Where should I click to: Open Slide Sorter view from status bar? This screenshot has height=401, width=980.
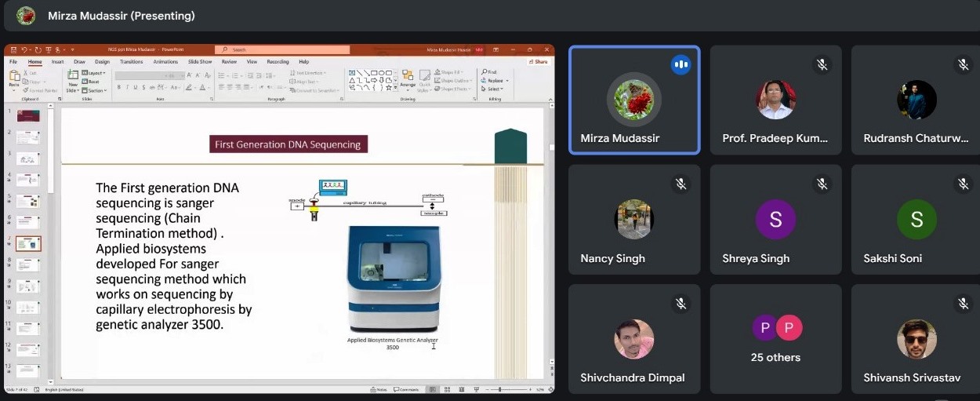tap(446, 389)
